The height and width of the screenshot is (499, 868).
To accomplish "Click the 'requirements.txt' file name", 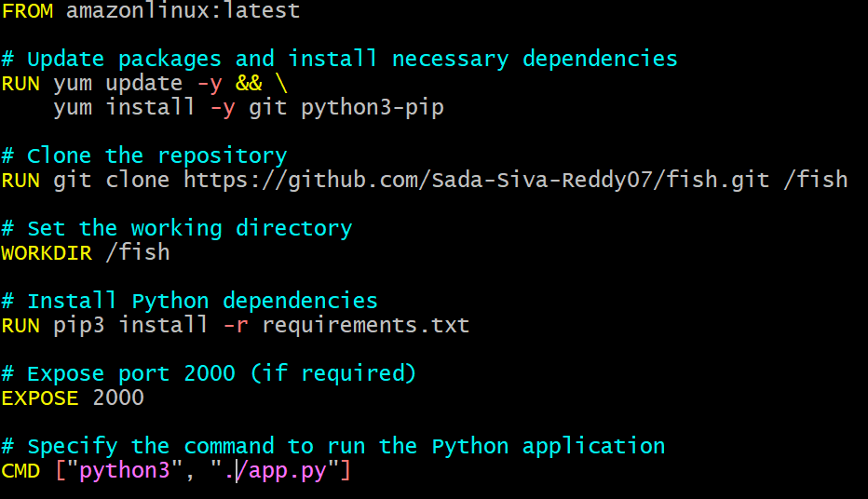I will pos(366,325).
